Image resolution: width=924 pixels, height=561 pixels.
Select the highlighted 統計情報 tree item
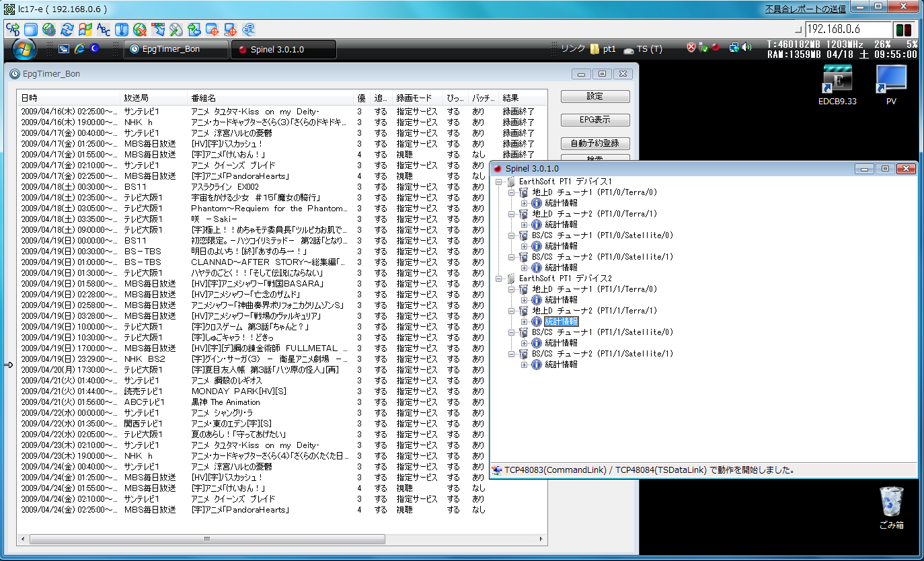[561, 322]
